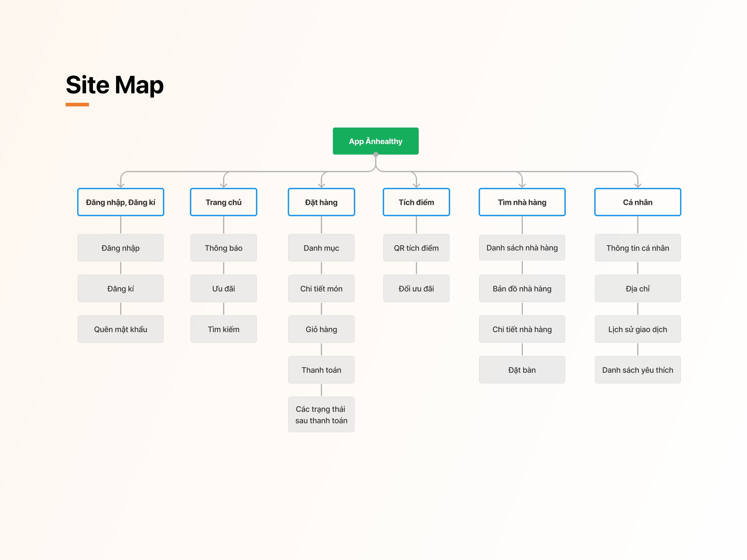The image size is (747, 560).
Task: Select the Cá nhân section box
Action: [x=638, y=202]
